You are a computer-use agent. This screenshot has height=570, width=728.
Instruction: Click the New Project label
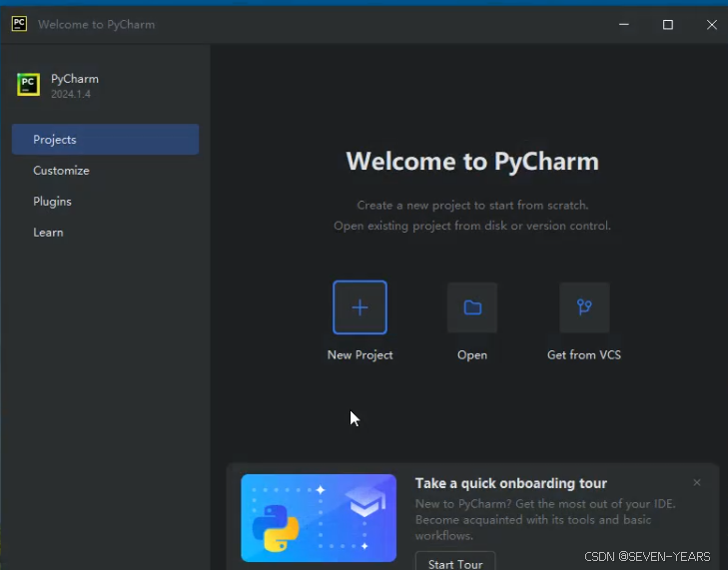[x=360, y=355]
